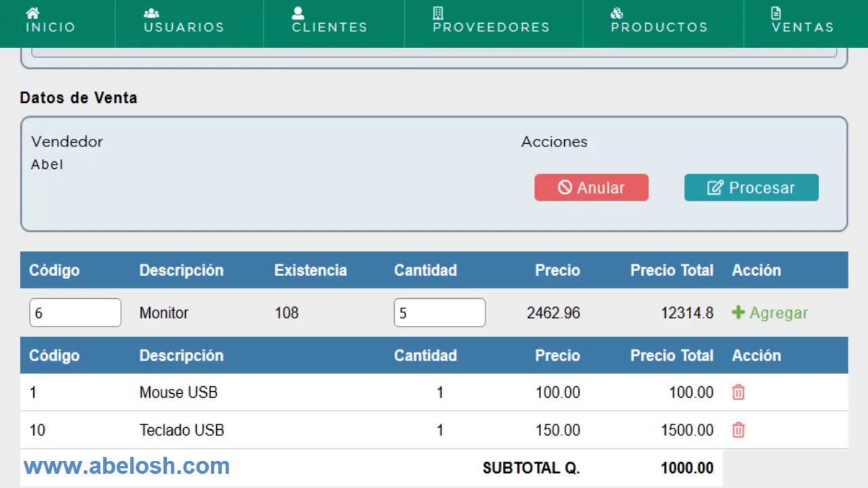Click the red Anular button
868x488 pixels.
pyautogui.click(x=591, y=188)
